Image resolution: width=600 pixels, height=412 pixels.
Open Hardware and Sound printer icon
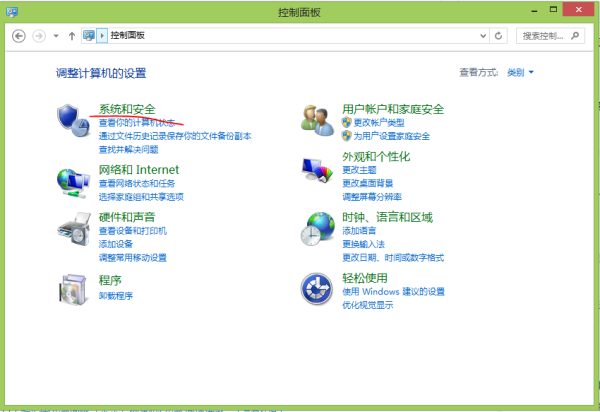pyautogui.click(x=74, y=229)
